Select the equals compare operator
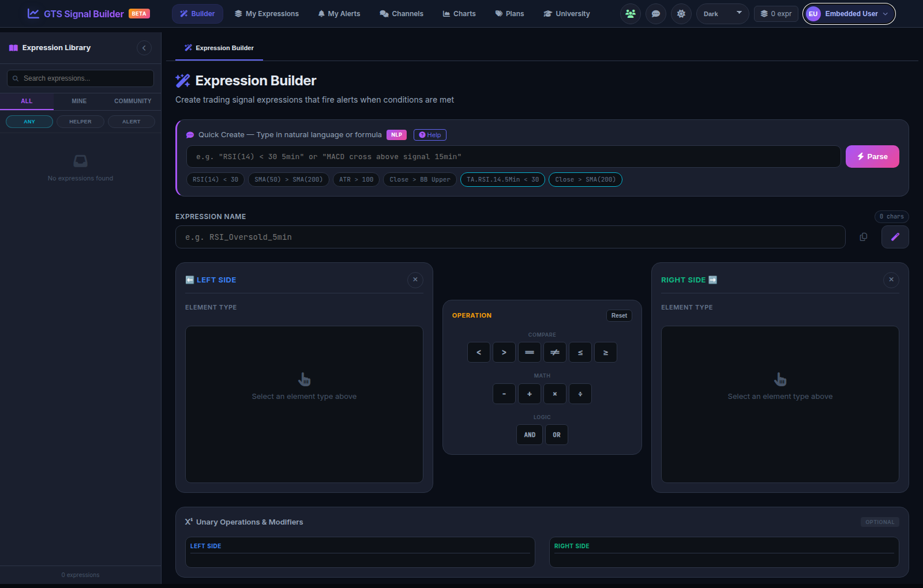 (530, 352)
